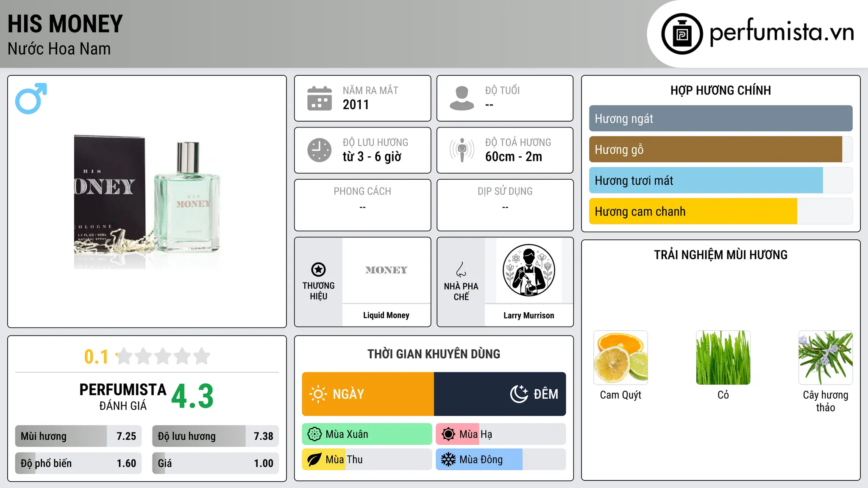868x488 pixels.
Task: Select the Ngày daytime segment
Action: (368, 394)
